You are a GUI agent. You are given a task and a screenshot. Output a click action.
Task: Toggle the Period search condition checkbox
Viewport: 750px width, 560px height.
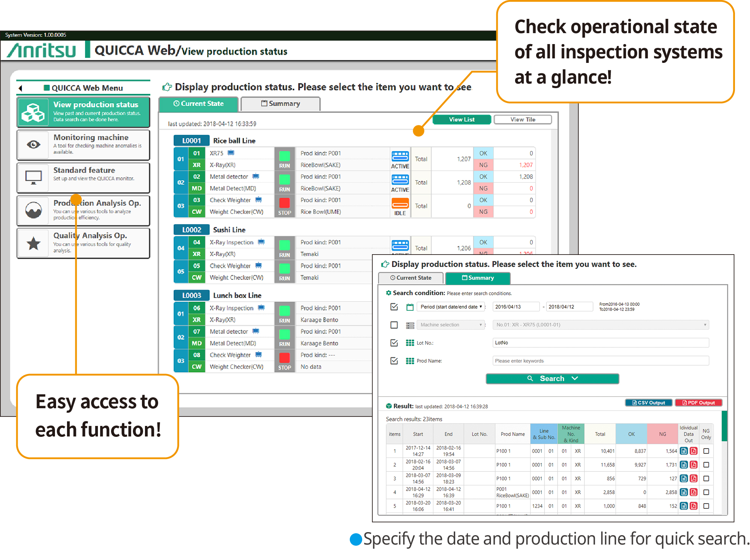[394, 307]
